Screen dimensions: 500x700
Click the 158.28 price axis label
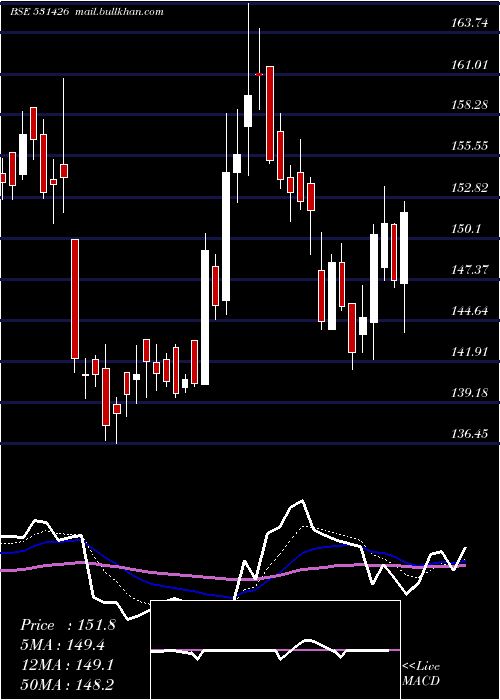(x=469, y=105)
